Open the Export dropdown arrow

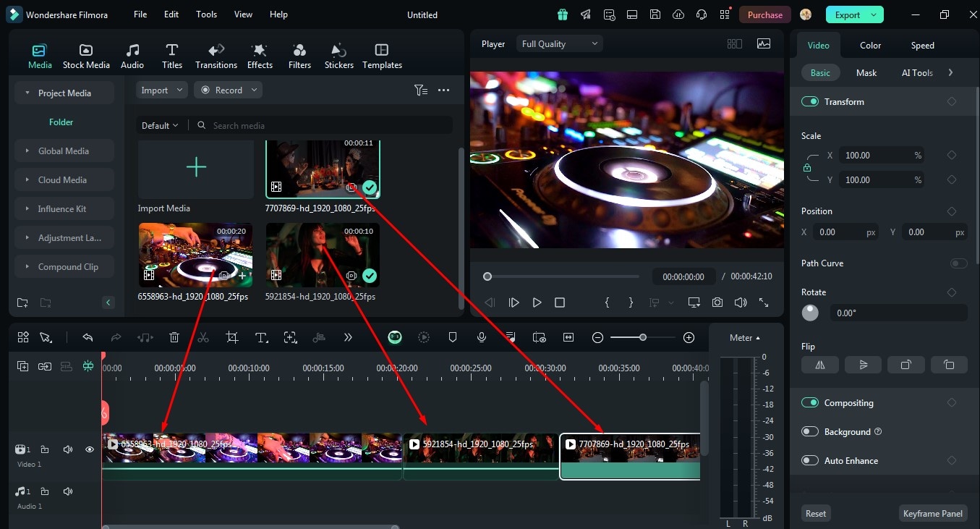point(874,14)
